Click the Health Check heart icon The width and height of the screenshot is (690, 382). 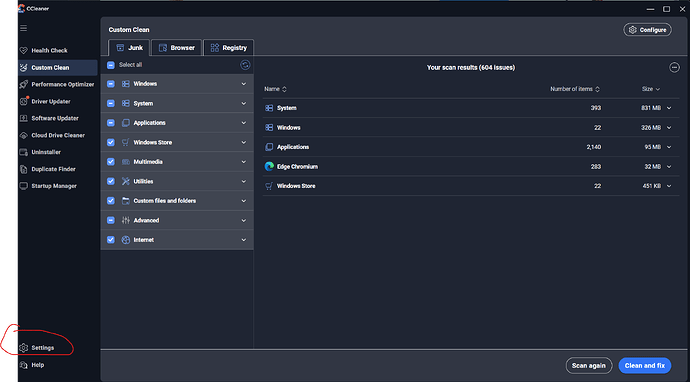pyautogui.click(x=24, y=51)
